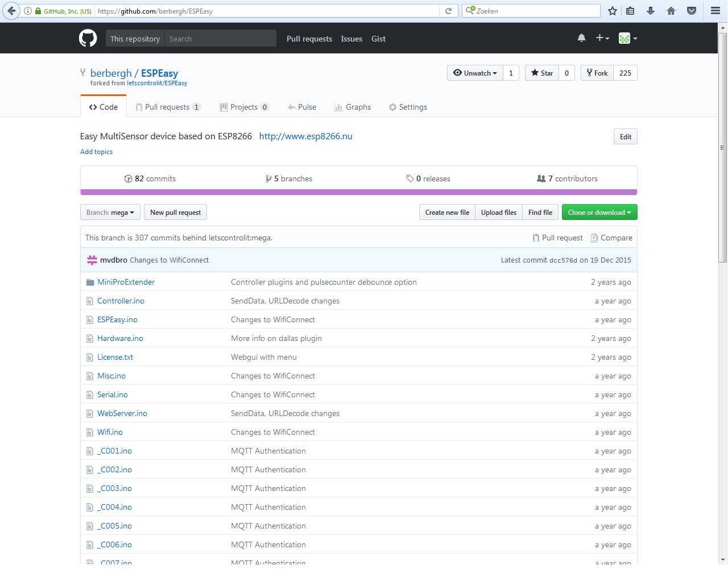Click the file icon next to License.txt
728x582 pixels.
pyautogui.click(x=89, y=357)
